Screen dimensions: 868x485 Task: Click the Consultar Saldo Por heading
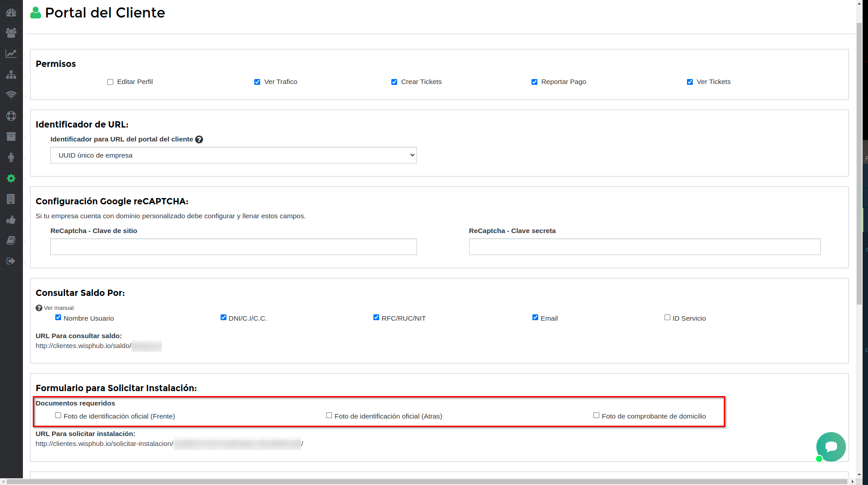click(80, 293)
